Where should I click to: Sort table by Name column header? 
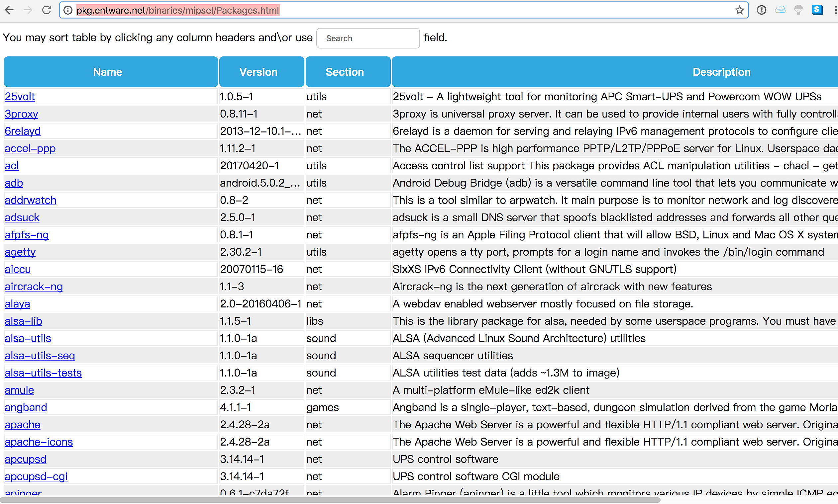[107, 72]
